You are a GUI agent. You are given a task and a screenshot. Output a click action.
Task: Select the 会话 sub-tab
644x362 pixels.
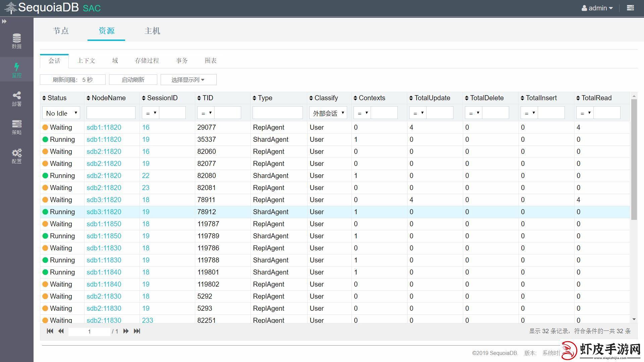pos(54,61)
